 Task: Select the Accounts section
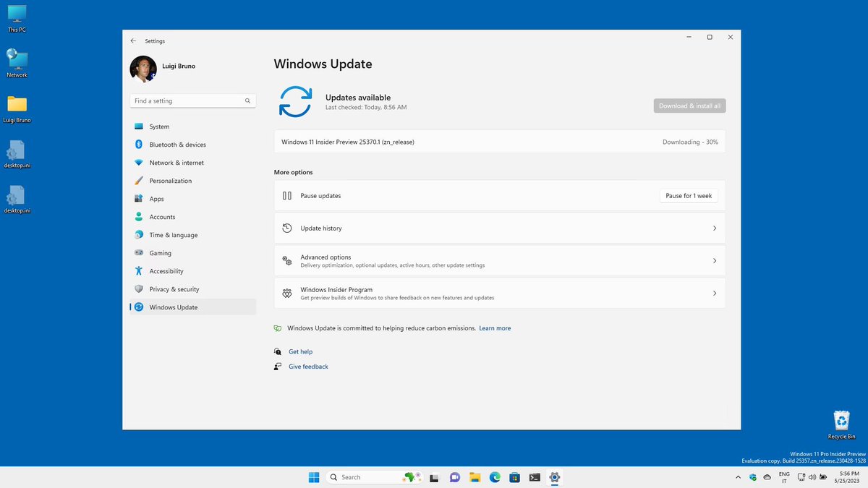point(192,217)
